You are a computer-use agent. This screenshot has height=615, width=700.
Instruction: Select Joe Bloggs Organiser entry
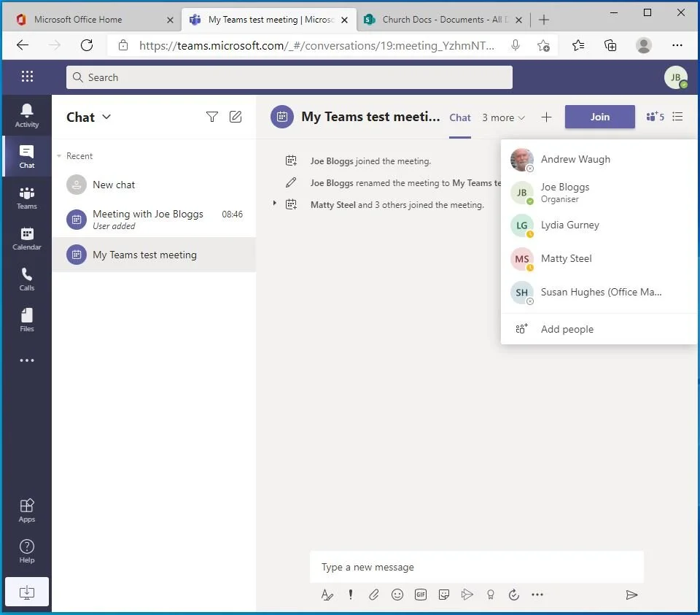(x=599, y=193)
